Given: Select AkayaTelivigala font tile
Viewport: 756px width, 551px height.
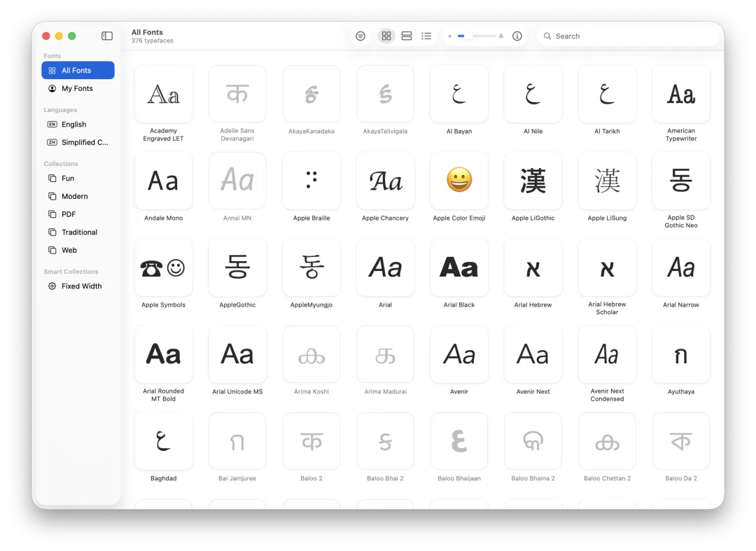Looking at the screenshot, I should click(385, 95).
